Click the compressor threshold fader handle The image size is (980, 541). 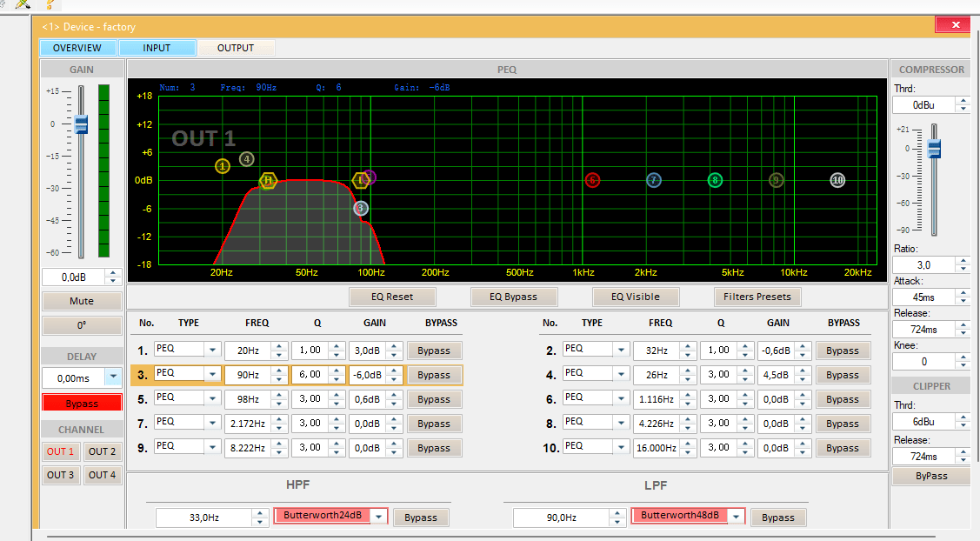(x=934, y=149)
